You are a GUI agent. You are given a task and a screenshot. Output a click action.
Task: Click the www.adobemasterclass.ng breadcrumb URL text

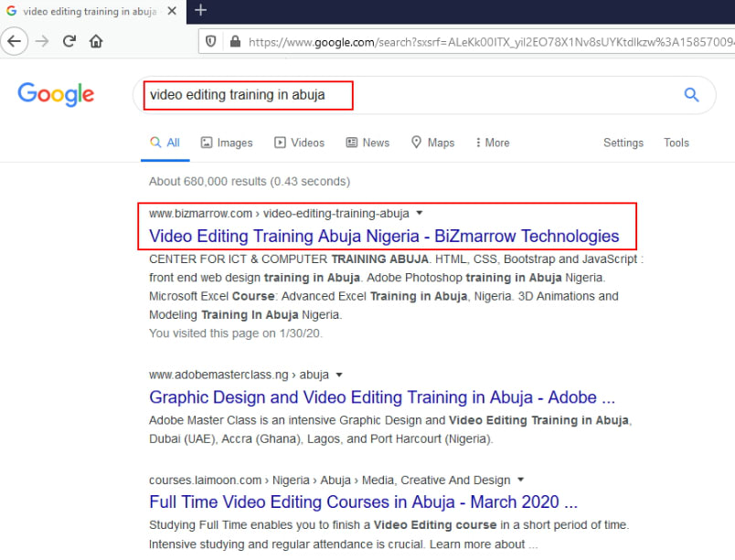(x=240, y=375)
